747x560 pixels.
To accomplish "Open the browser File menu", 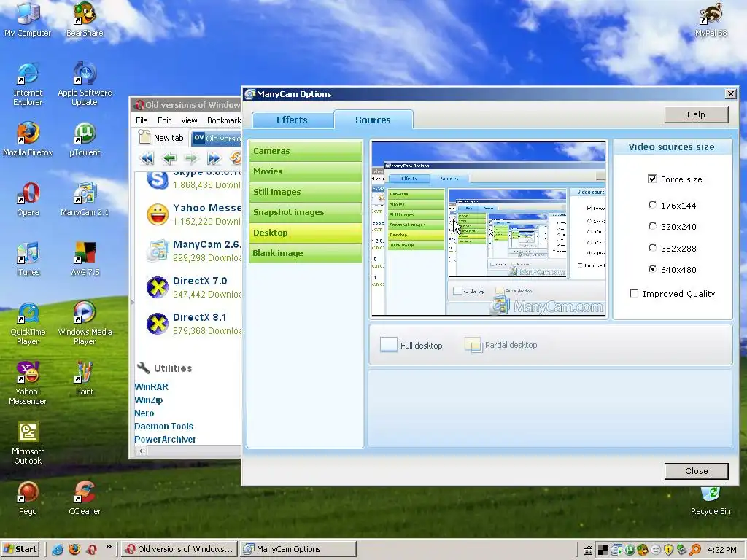I will tap(142, 120).
